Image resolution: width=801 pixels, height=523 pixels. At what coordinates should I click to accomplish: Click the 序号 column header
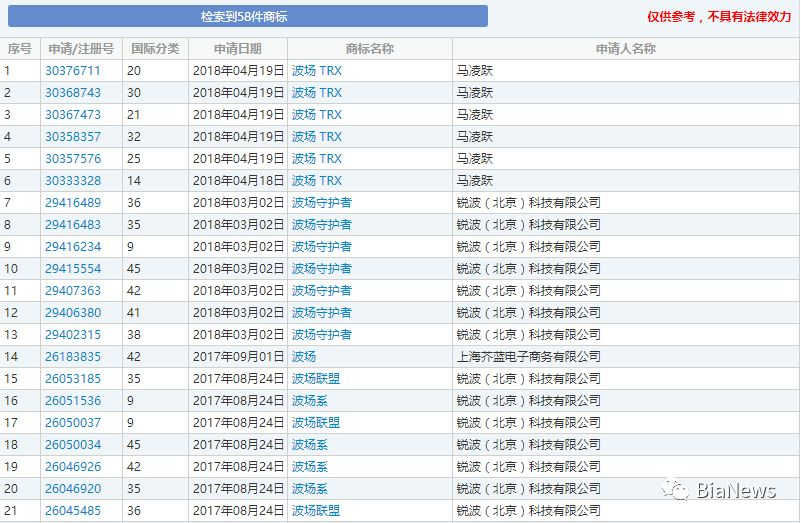[20, 49]
